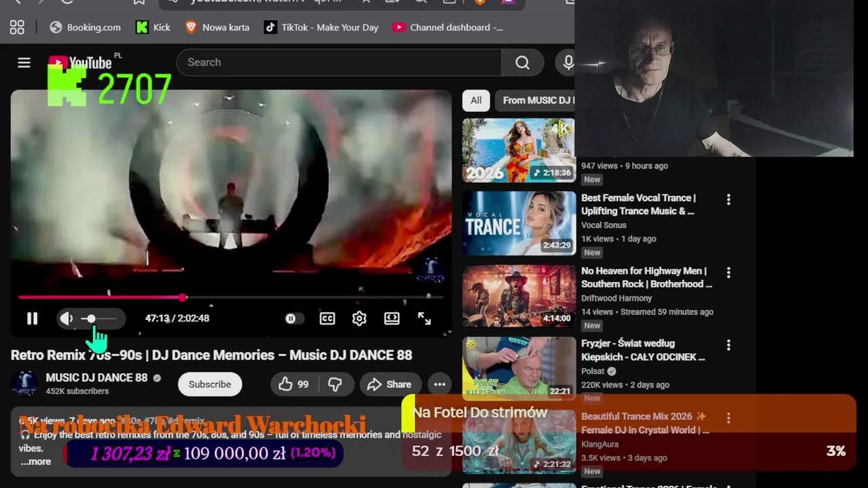Click the video title text
Image resolution: width=868 pixels, height=488 pixels.
[x=212, y=355]
